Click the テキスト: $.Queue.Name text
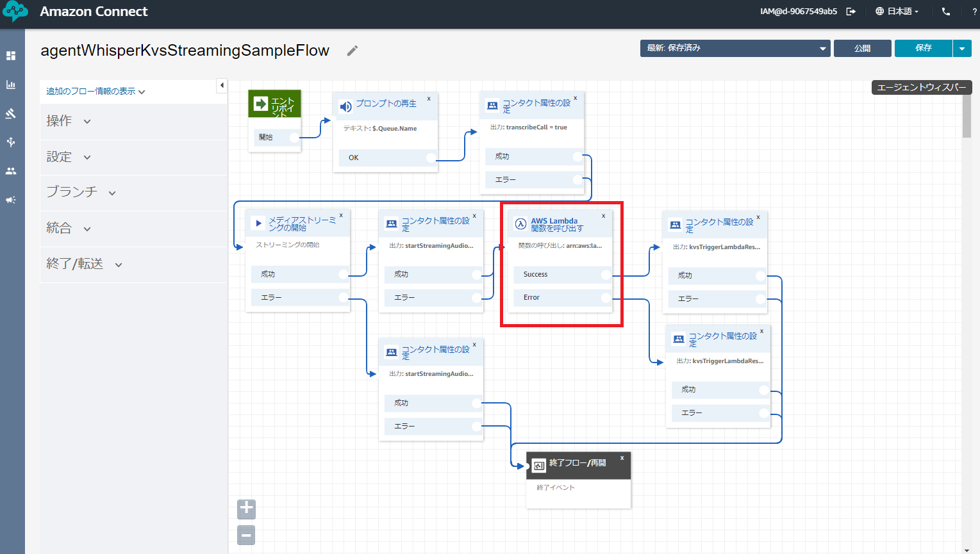Screen dimensions: 980x554 coord(380,129)
